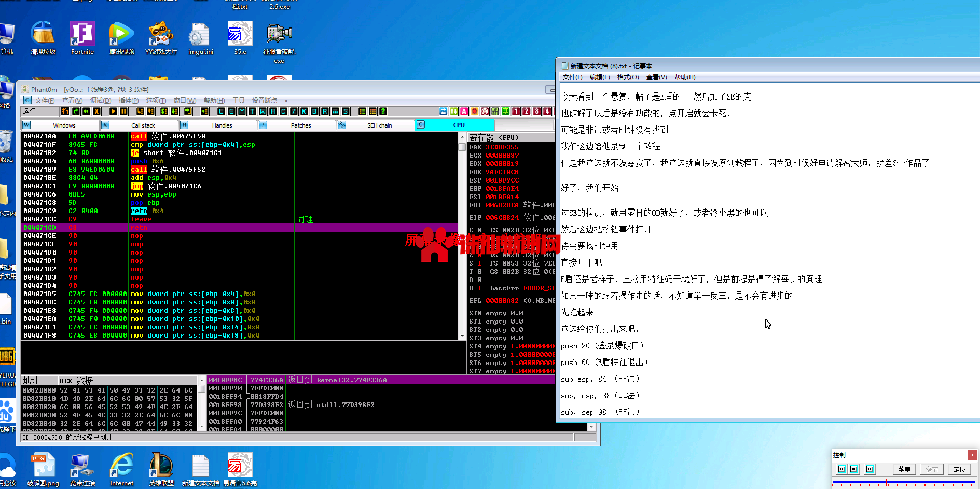Click the Step into toolbar icon

click(x=140, y=111)
